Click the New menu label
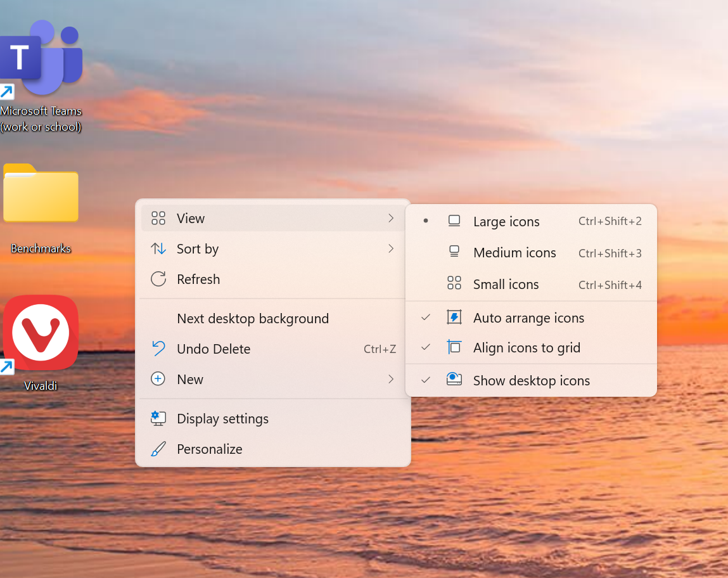This screenshot has width=728, height=578. (x=190, y=379)
